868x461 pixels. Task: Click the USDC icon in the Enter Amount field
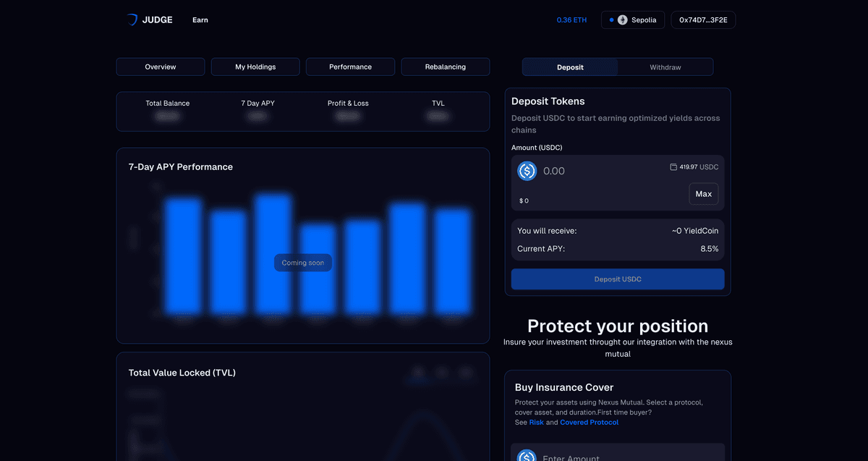point(527,456)
